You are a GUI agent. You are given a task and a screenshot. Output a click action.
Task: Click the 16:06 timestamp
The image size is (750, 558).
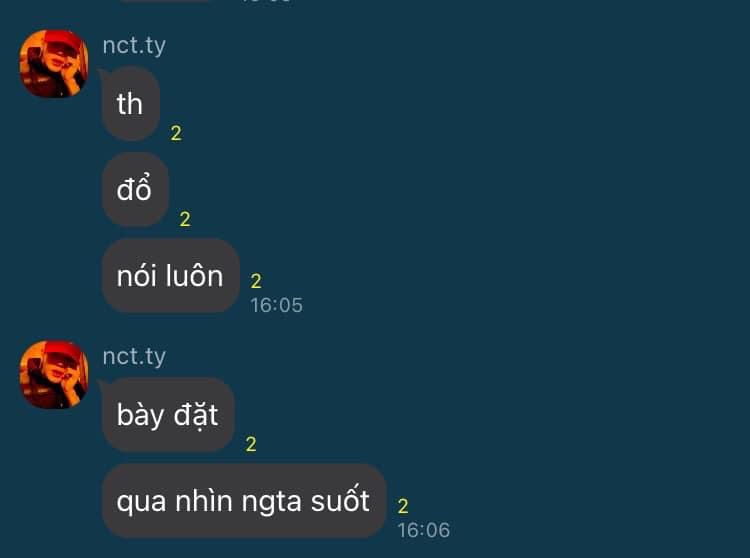tap(424, 530)
